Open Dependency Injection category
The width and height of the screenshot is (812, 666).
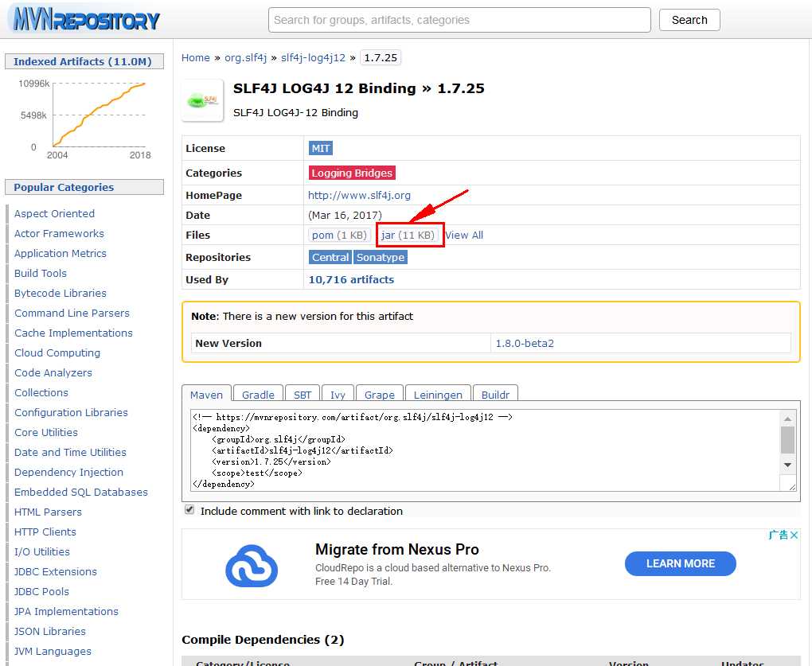click(x=68, y=472)
